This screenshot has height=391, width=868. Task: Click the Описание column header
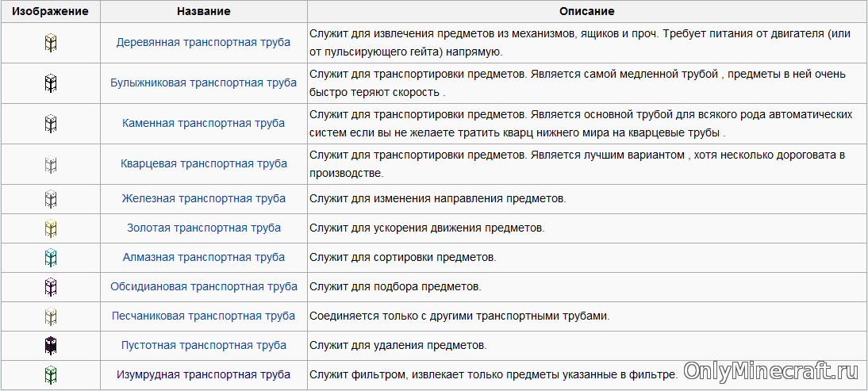(x=586, y=12)
